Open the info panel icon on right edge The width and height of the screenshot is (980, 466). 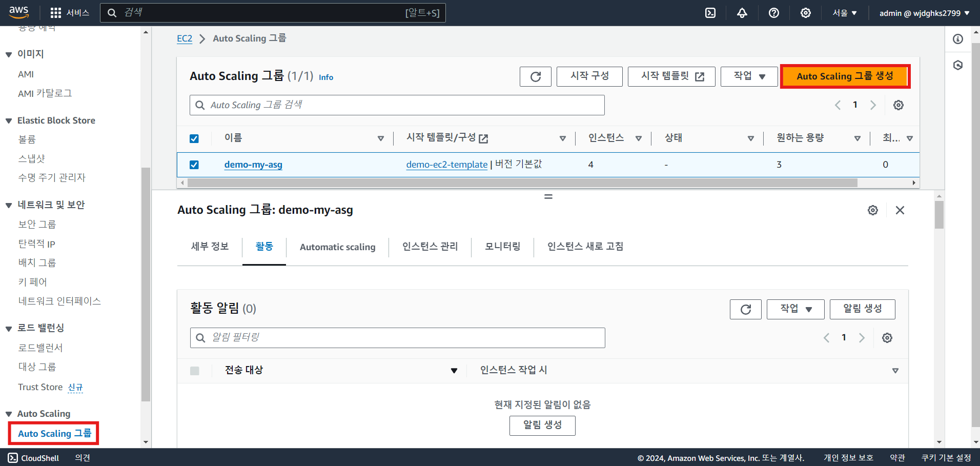tap(958, 39)
